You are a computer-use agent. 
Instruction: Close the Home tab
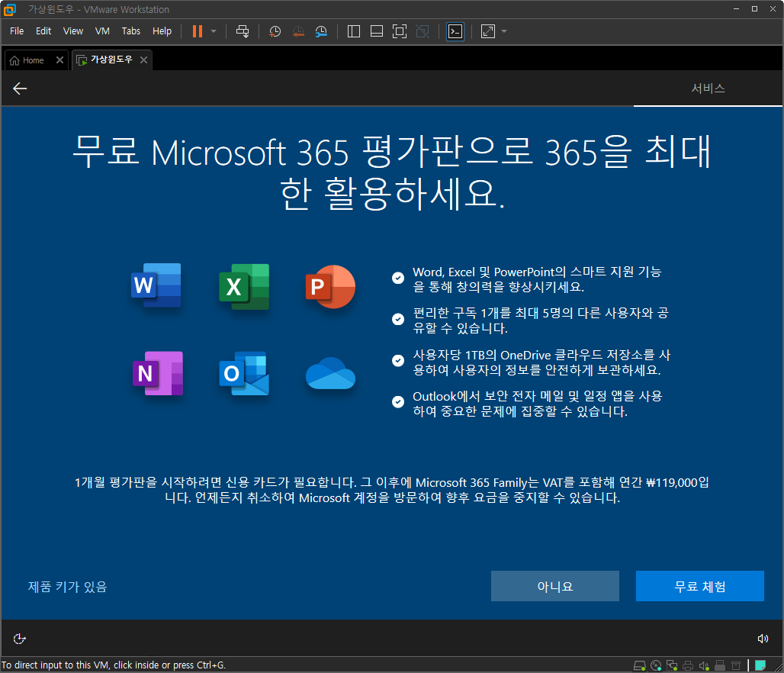pyautogui.click(x=59, y=60)
